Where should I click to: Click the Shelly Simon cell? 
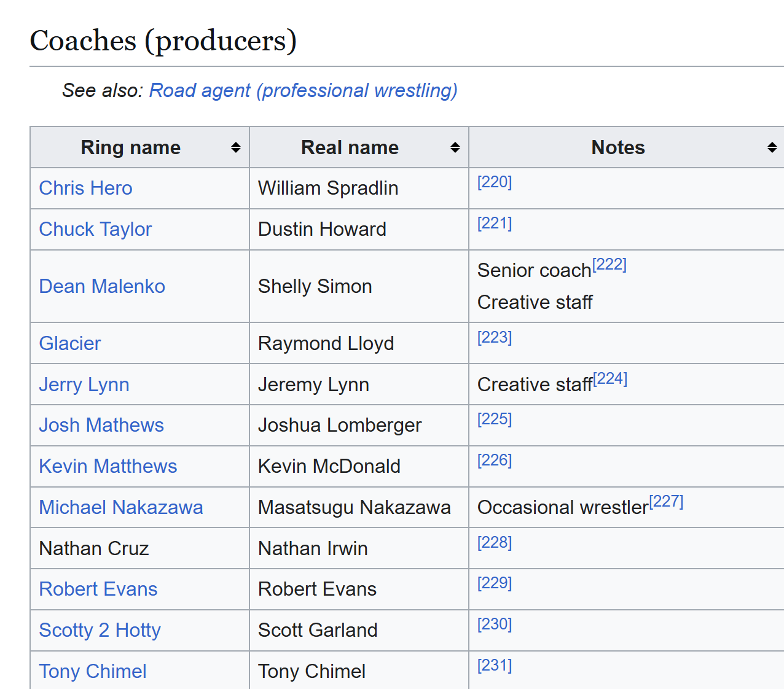tap(359, 286)
